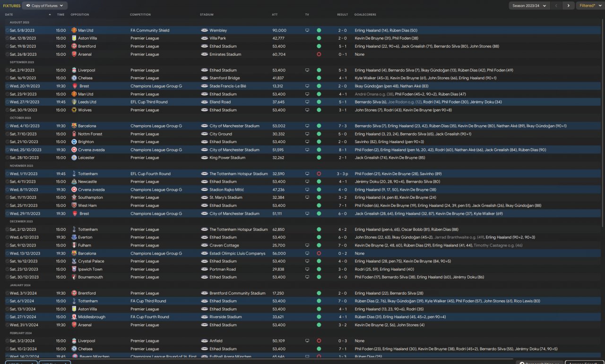This screenshot has height=364, width=605.
Task: Open the Copy of Fixtures view dropdown
Action: coord(45,6)
